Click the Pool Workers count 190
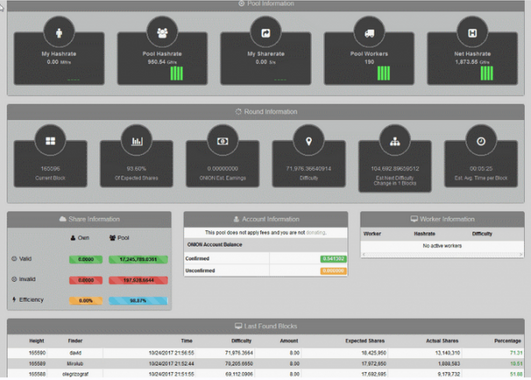 (x=369, y=62)
